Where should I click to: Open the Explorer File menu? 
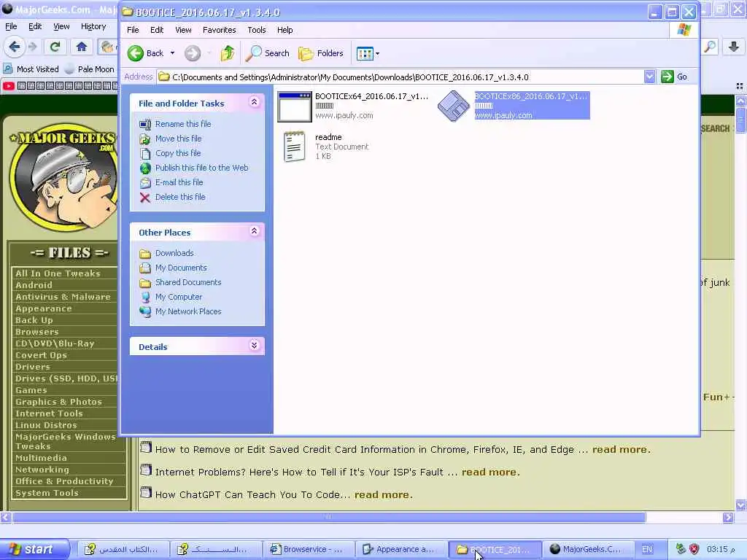click(x=133, y=30)
